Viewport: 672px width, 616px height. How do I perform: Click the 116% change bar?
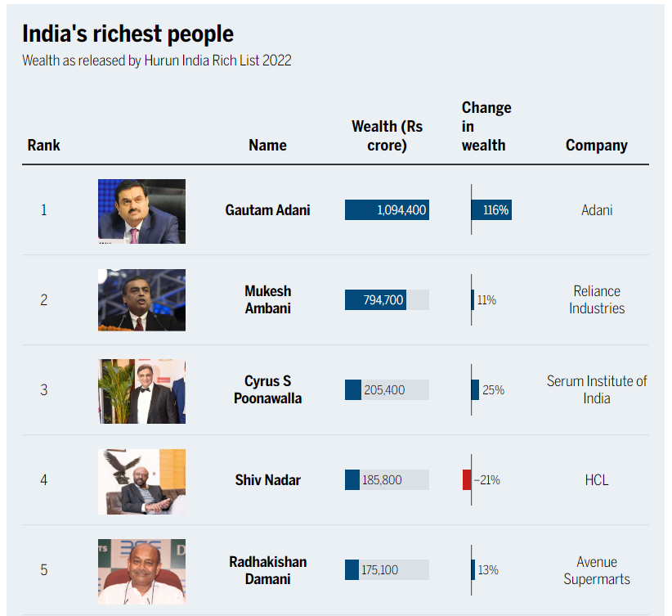[x=491, y=209]
